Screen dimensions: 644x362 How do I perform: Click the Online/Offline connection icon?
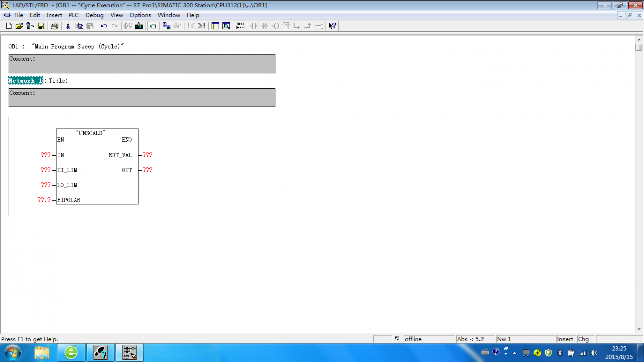(x=166, y=26)
